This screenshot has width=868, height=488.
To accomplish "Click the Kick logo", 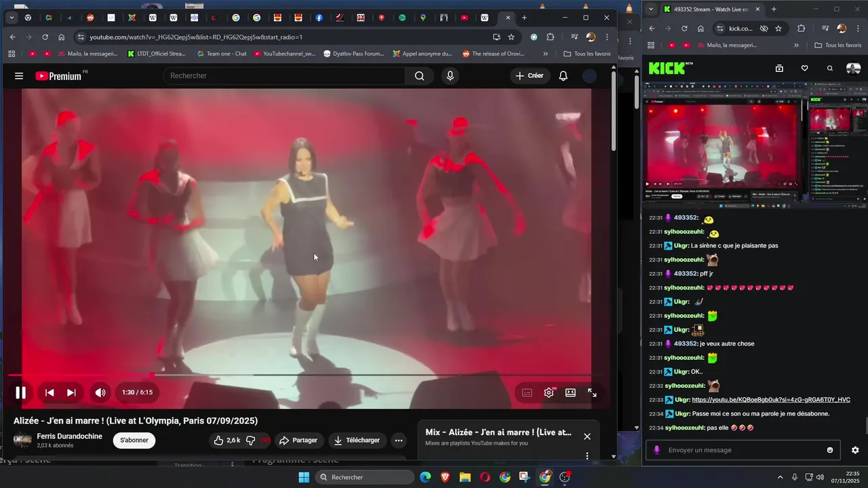I will pos(669,68).
